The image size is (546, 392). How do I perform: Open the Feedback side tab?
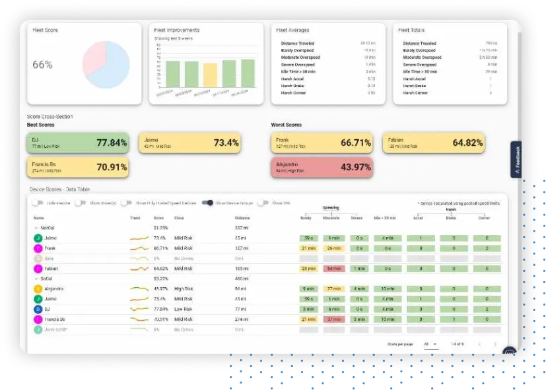click(517, 160)
